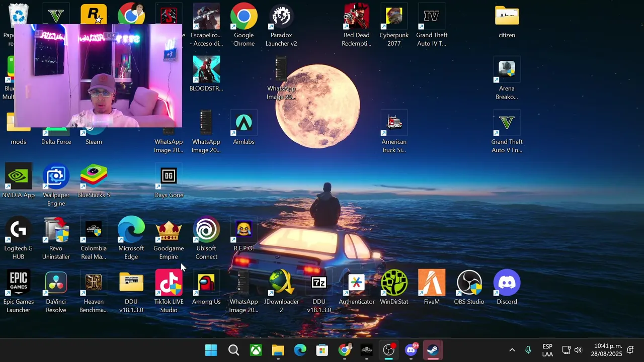Open Microsoft Store from taskbar
The height and width of the screenshot is (362, 644).
tap(322, 350)
